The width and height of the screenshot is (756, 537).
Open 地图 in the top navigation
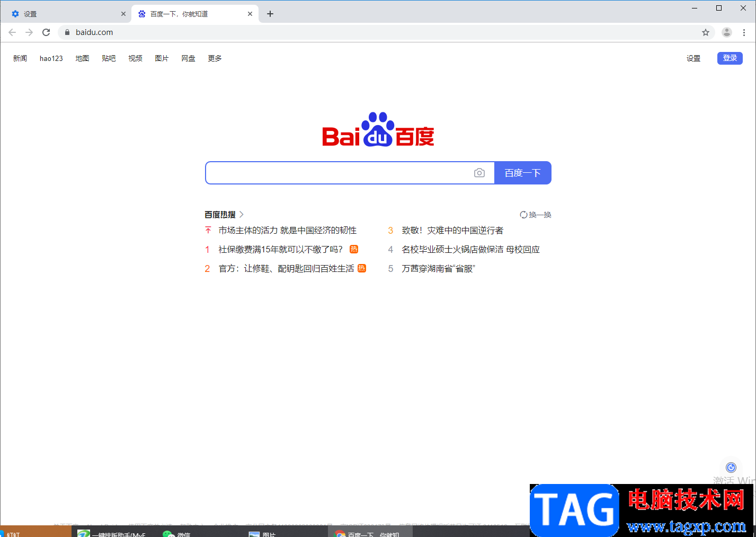[82, 58]
